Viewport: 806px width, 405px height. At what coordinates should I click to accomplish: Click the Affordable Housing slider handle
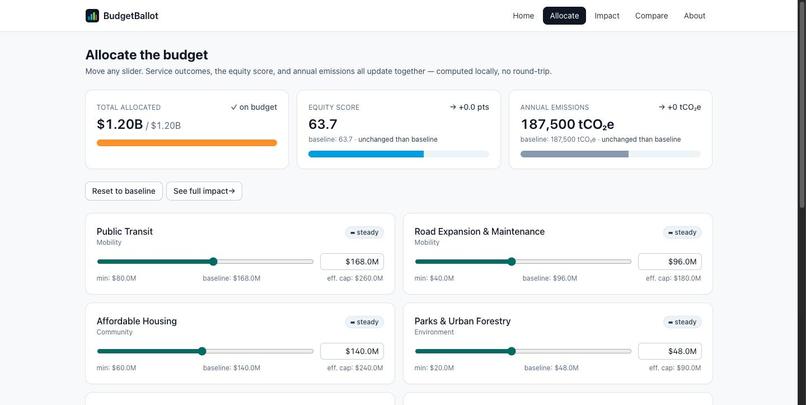(202, 351)
